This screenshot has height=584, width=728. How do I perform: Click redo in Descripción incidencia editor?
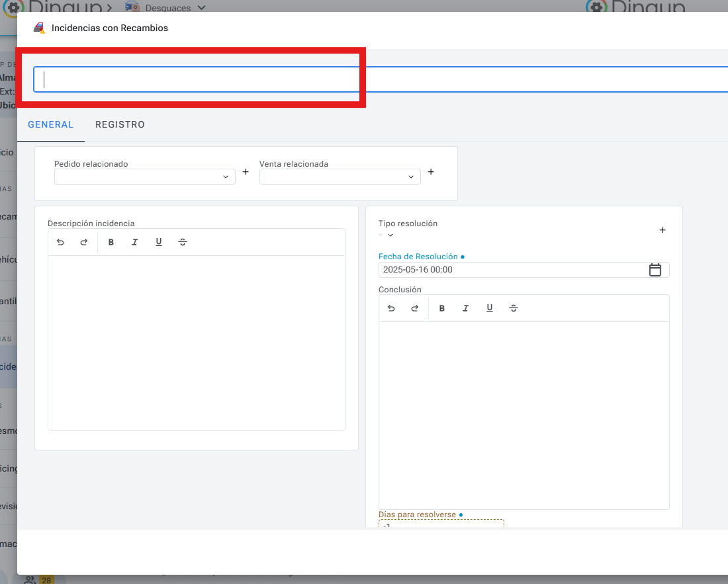pos(84,242)
